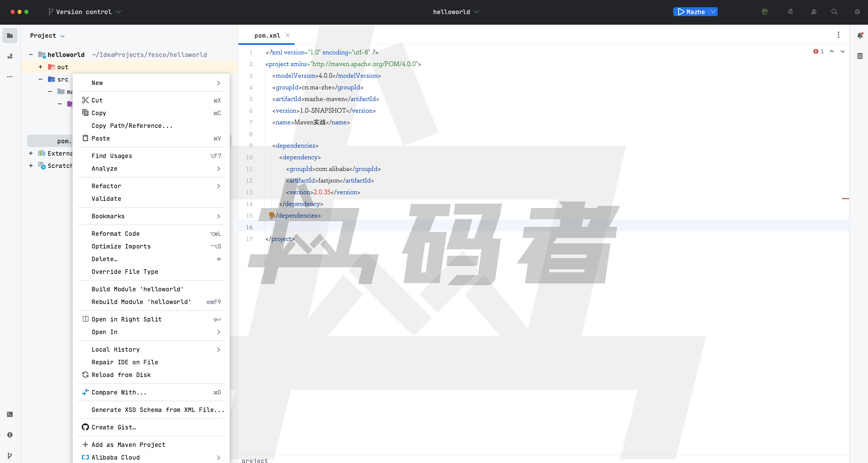Image resolution: width=868 pixels, height=463 pixels.
Task: Open IDE Settings via the gear icon
Action: click(857, 12)
